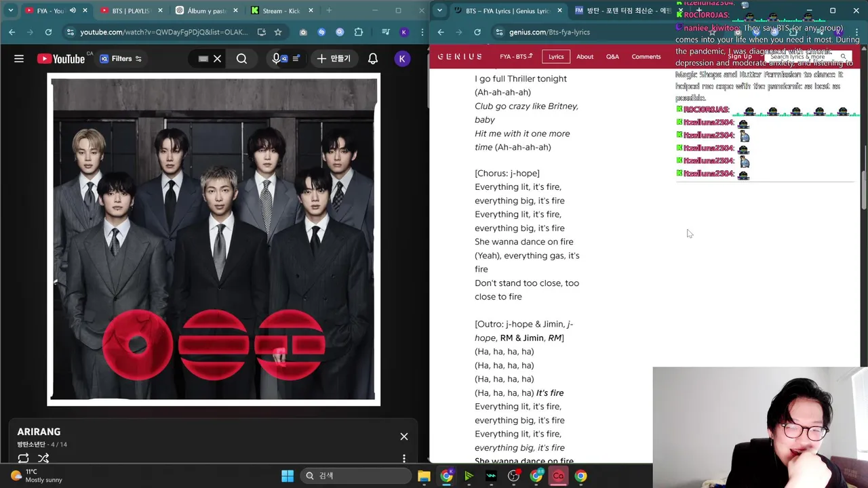This screenshot has height=488, width=868.
Task: Click the YouTube search magnifier button
Action: pos(241,59)
